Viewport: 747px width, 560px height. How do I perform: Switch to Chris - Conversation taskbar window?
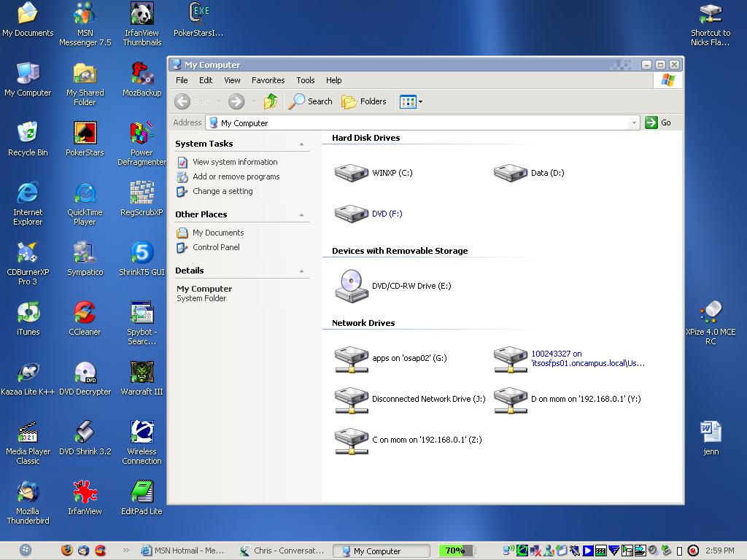click(x=282, y=551)
